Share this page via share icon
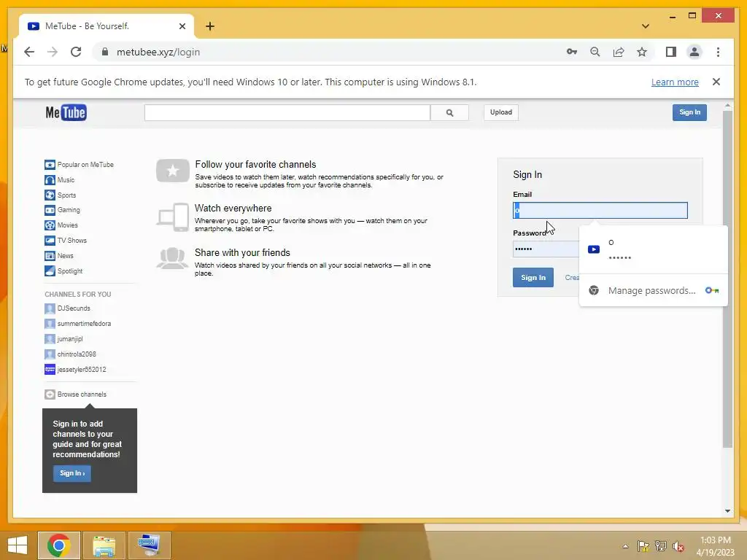The height and width of the screenshot is (560, 747). pyautogui.click(x=619, y=52)
